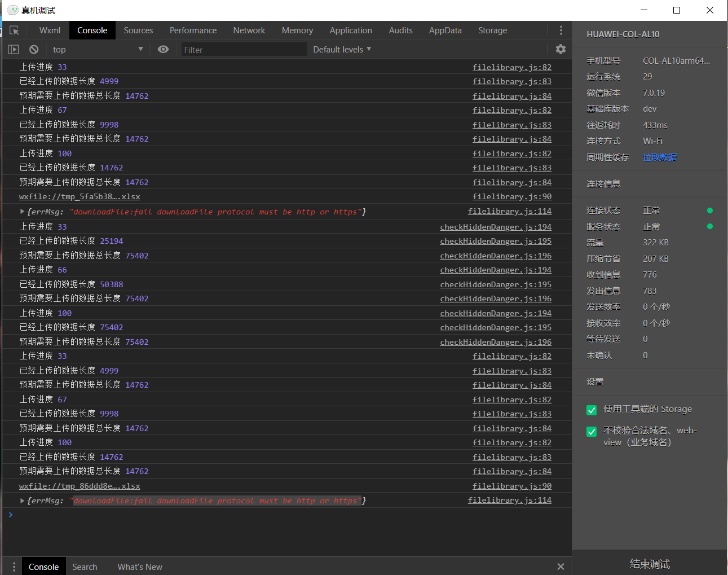
Task: Switch to the Wxml tab
Action: 50,30
